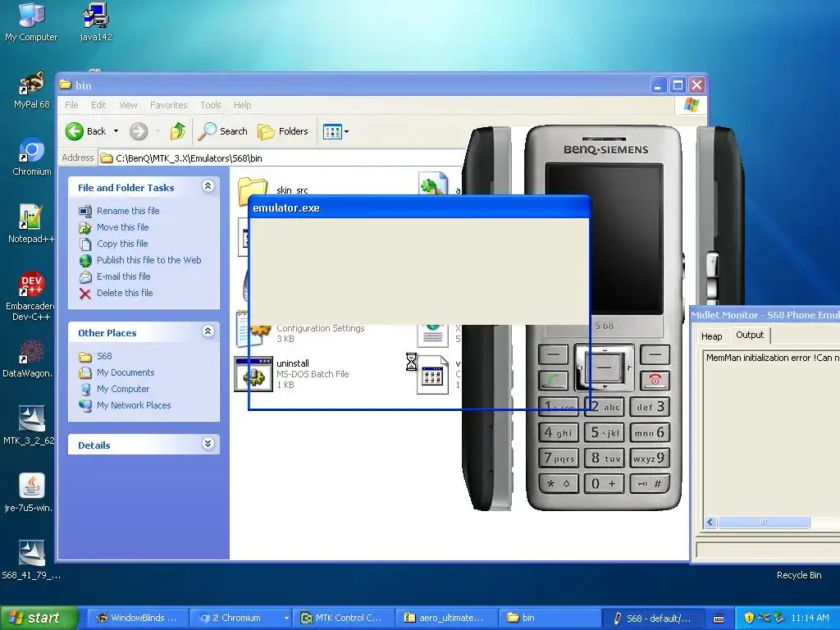This screenshot has height=630, width=840.
Task: Open the Edit menu
Action: tap(98, 105)
